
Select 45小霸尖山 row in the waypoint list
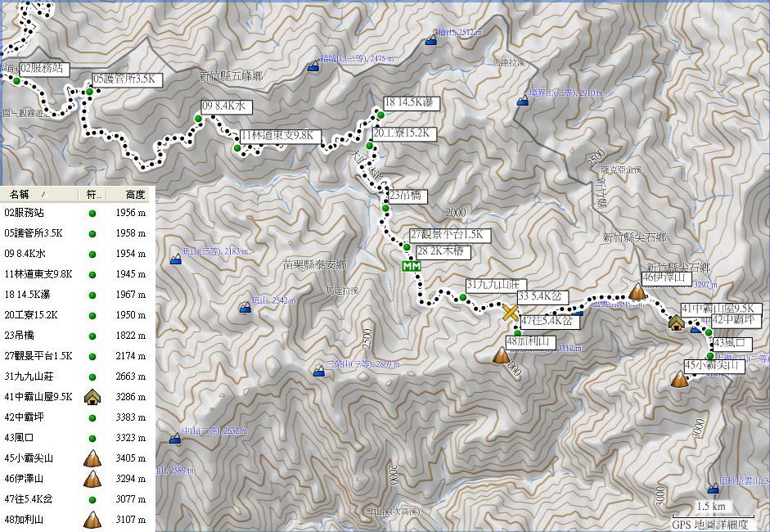pos(29,458)
